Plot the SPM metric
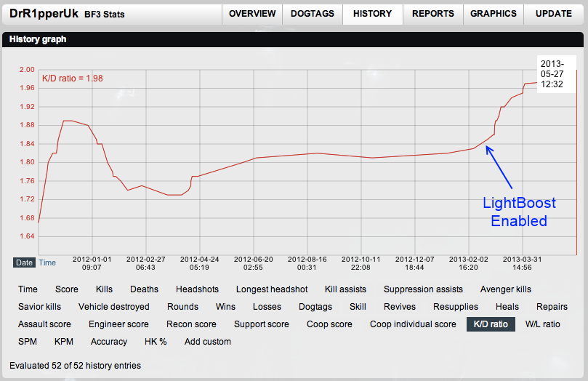Image resolution: width=588 pixels, height=381 pixels. pyautogui.click(x=28, y=342)
